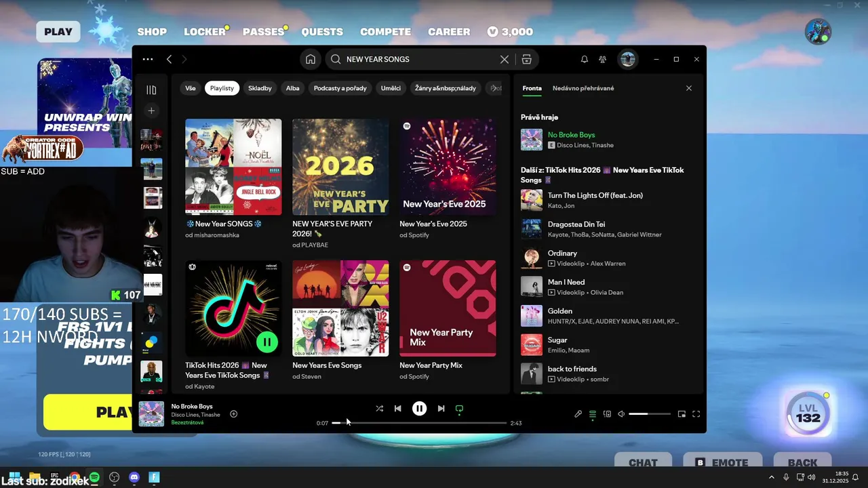
Task: Toggle shuffle in Spotify player
Action: coord(380,409)
